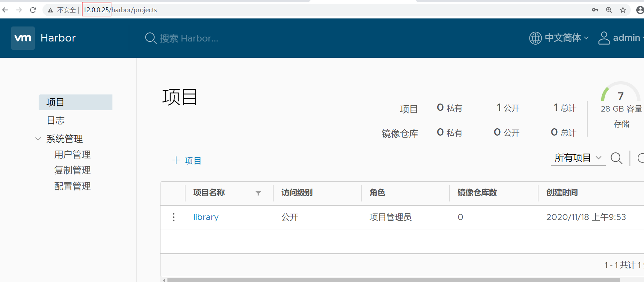Open the admin account menu
This screenshot has height=282, width=644.
(628, 38)
